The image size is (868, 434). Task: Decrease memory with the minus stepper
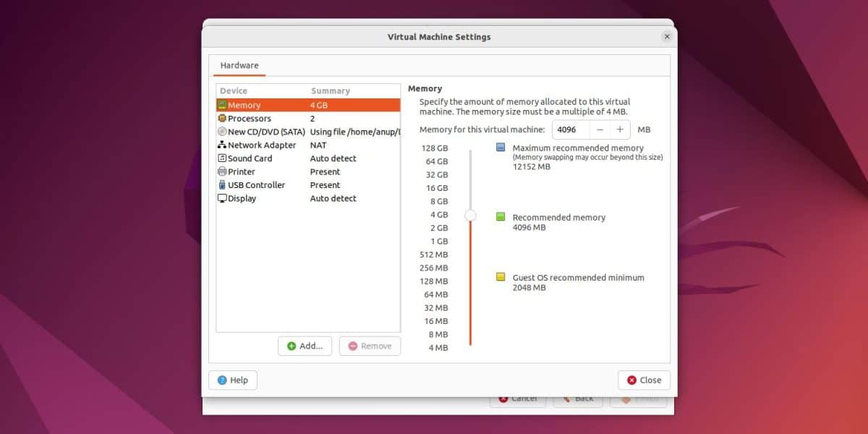(600, 129)
